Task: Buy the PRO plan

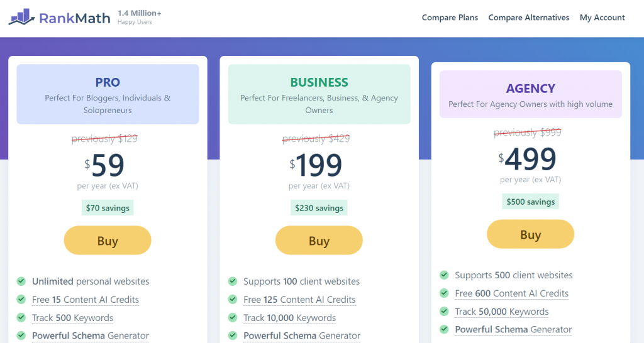Action: point(108,241)
